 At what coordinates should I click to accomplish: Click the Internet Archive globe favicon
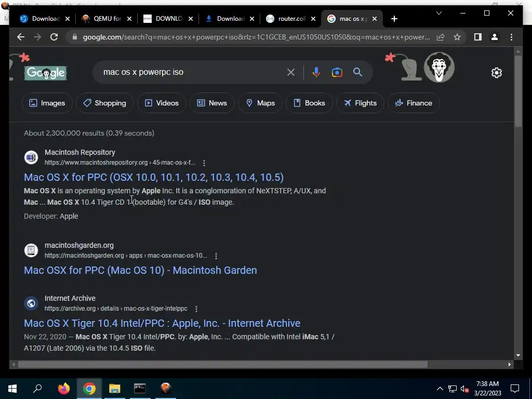coord(31,303)
